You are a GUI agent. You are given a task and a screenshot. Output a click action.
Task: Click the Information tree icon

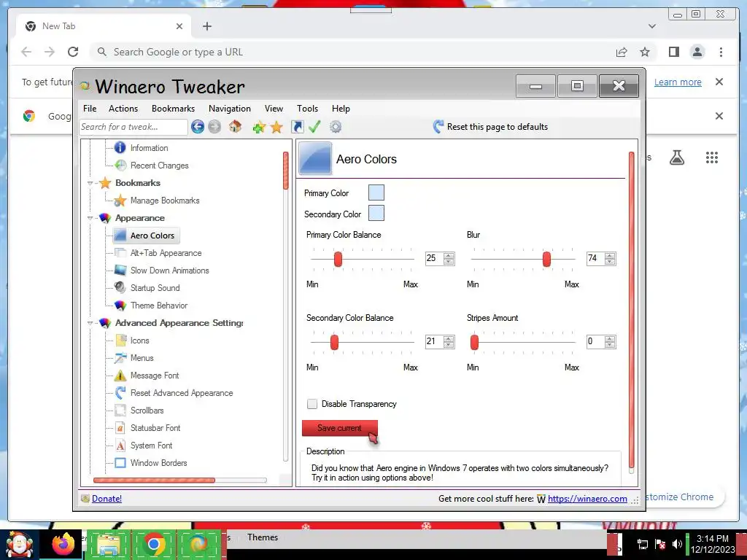tap(120, 147)
